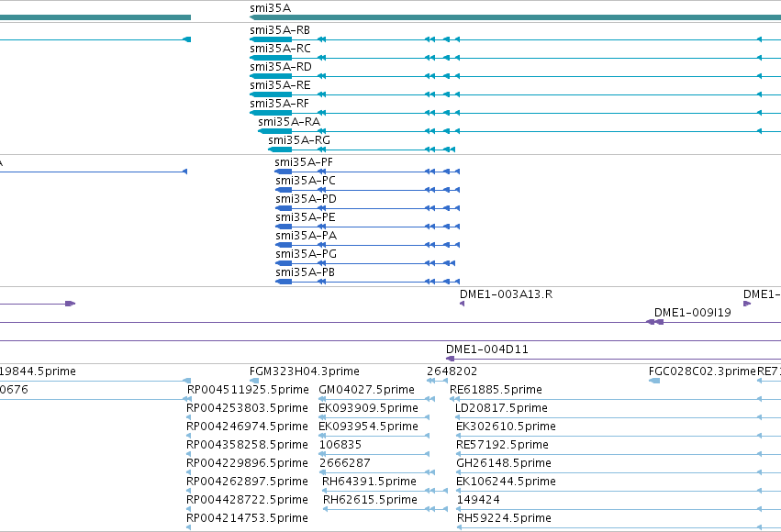Select the smi35A gene bar
Viewport: 781px width, 532px height.
pyautogui.click(x=515, y=17)
